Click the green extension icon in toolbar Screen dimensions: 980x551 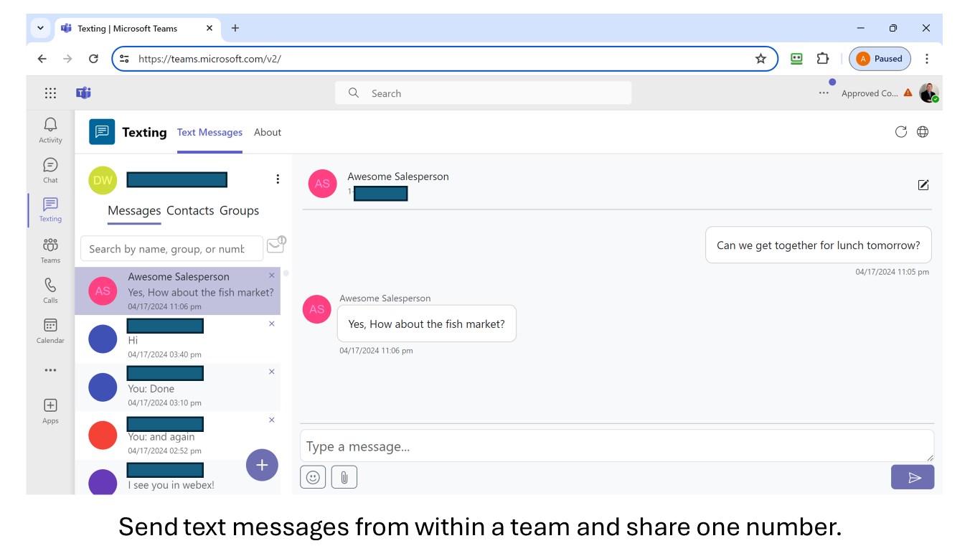coord(796,59)
